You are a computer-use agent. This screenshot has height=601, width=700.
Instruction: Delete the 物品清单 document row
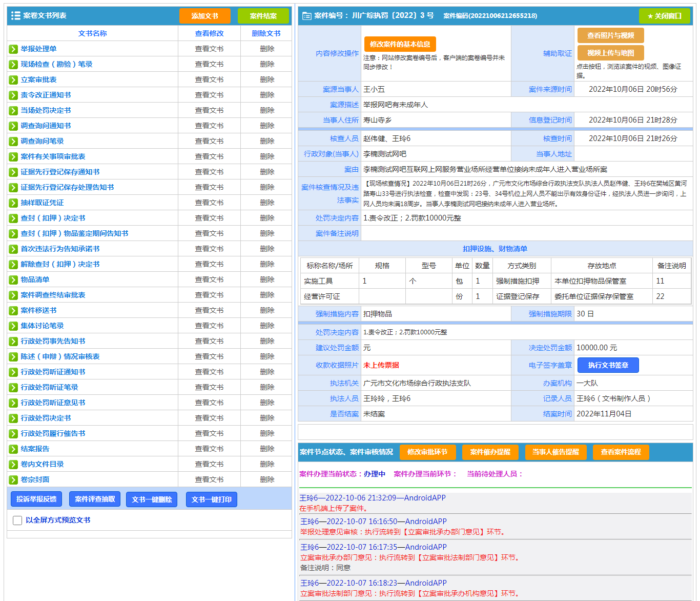click(x=267, y=280)
